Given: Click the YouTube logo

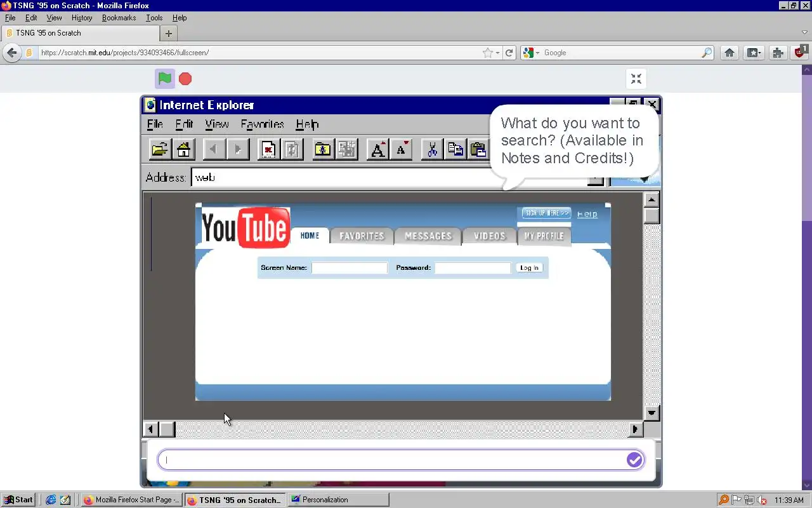Looking at the screenshot, I should pyautogui.click(x=246, y=227).
